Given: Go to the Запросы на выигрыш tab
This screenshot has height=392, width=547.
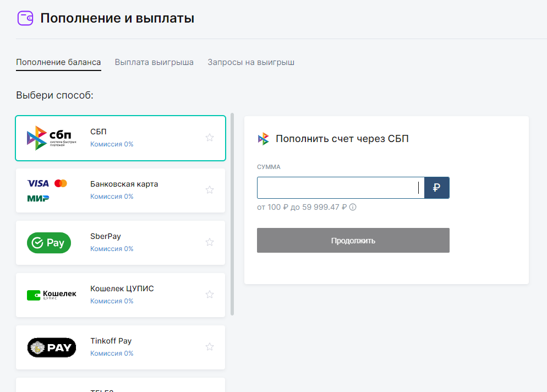Looking at the screenshot, I should point(251,62).
